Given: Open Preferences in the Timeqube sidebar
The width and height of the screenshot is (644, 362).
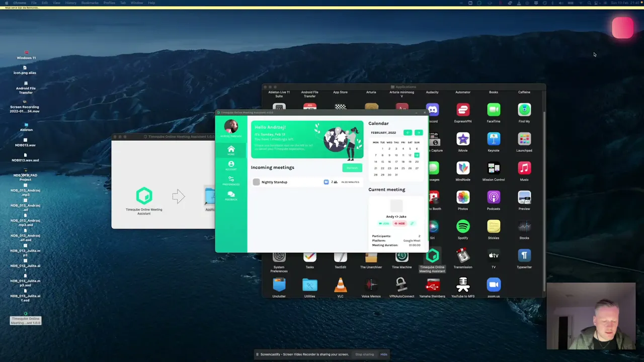Looking at the screenshot, I should click(x=231, y=180).
